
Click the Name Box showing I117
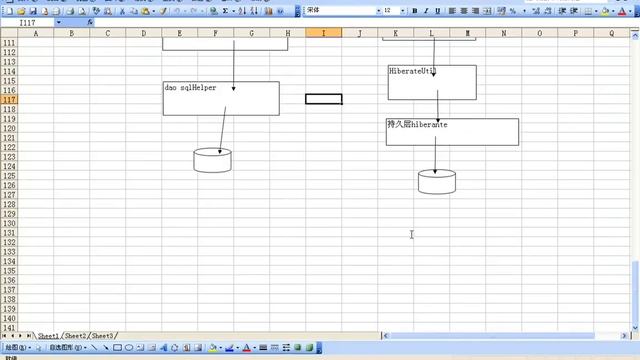27,22
